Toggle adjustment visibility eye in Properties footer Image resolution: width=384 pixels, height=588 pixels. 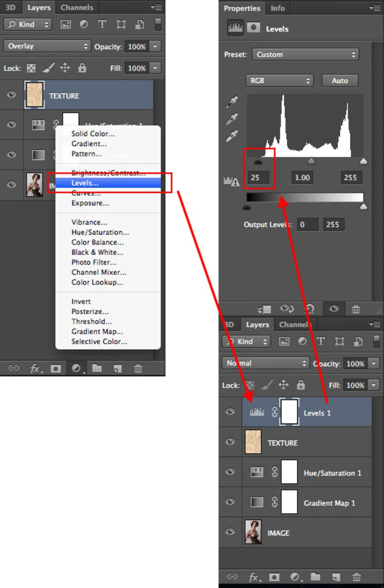pyautogui.click(x=334, y=309)
